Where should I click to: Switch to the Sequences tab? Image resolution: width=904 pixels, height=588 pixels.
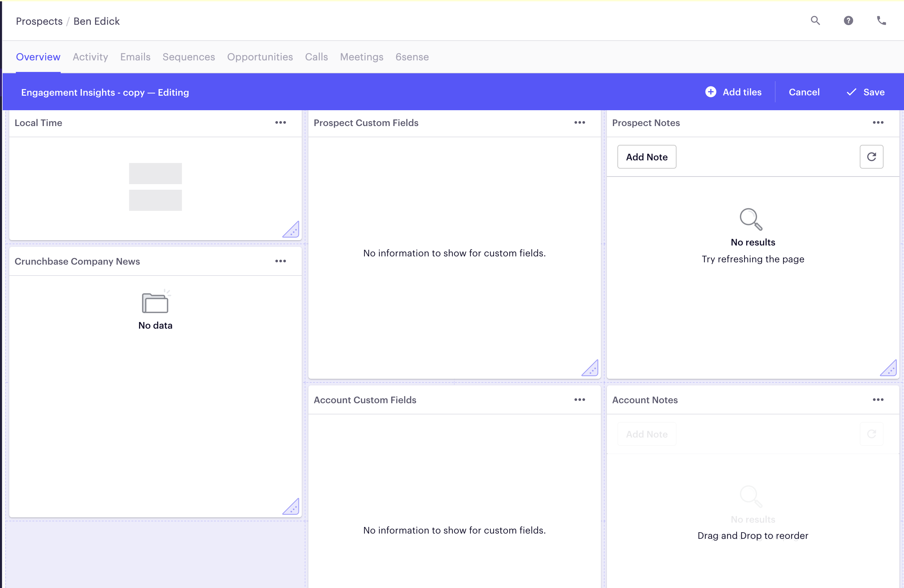point(189,57)
